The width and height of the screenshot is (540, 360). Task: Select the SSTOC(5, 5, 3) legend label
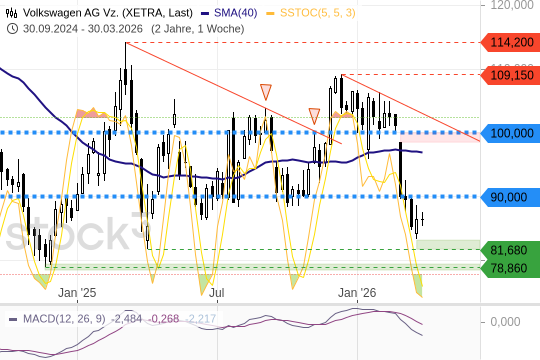point(318,13)
